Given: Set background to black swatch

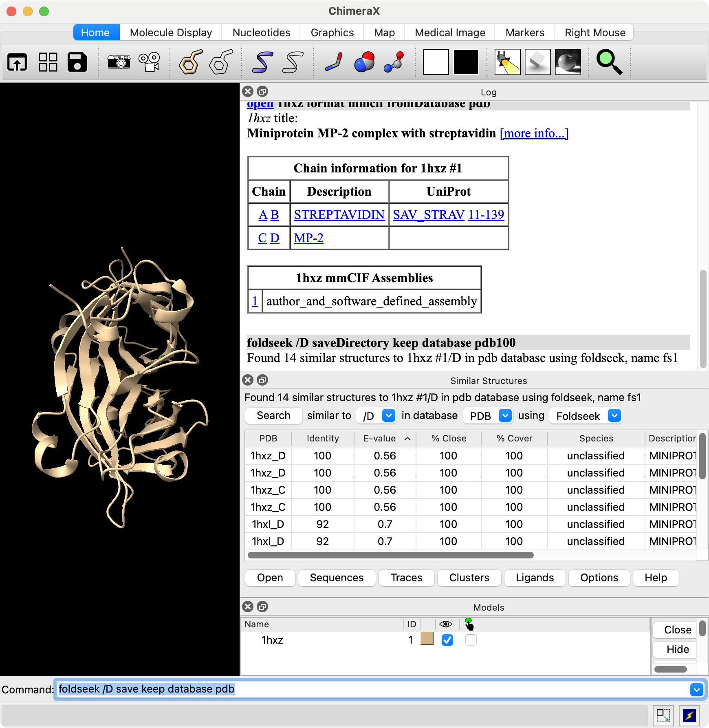Looking at the screenshot, I should [466, 62].
